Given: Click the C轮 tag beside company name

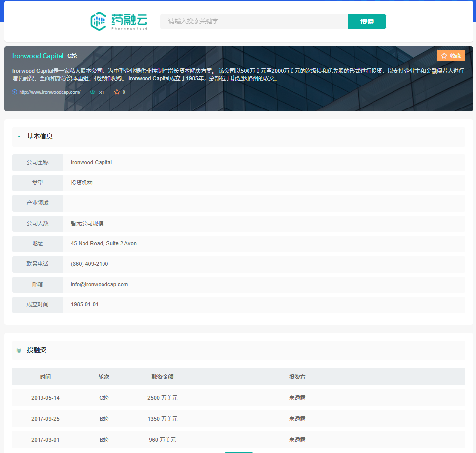Looking at the screenshot, I should tap(72, 56).
